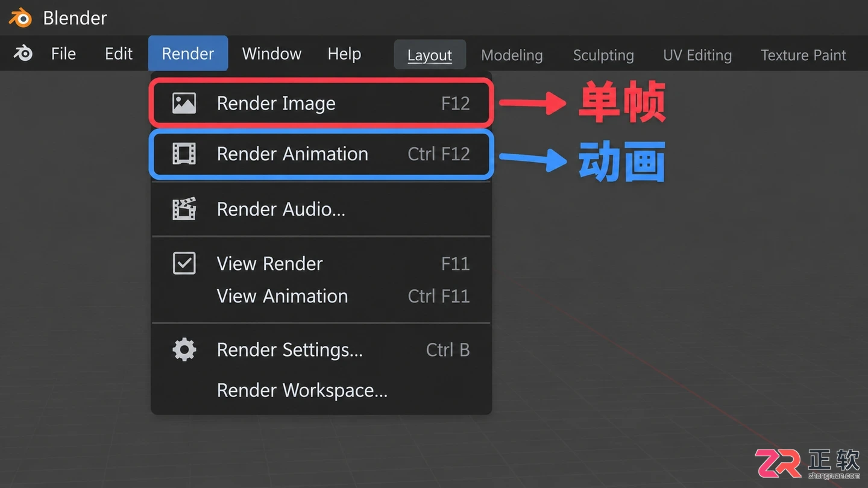Select View Animation menu entry

[x=321, y=296]
